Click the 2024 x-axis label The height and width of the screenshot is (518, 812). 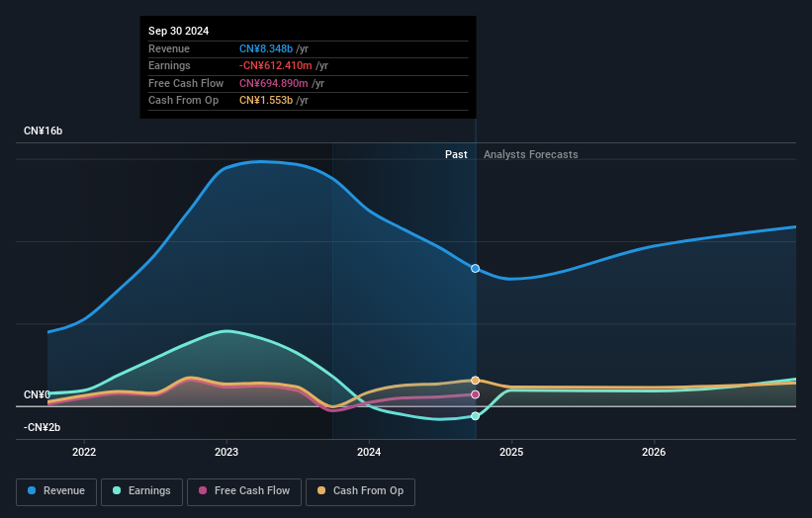tap(369, 452)
